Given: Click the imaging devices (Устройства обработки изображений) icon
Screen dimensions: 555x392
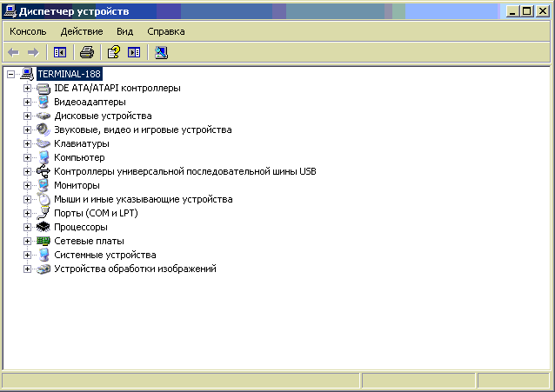Looking at the screenshot, I should (43, 269).
